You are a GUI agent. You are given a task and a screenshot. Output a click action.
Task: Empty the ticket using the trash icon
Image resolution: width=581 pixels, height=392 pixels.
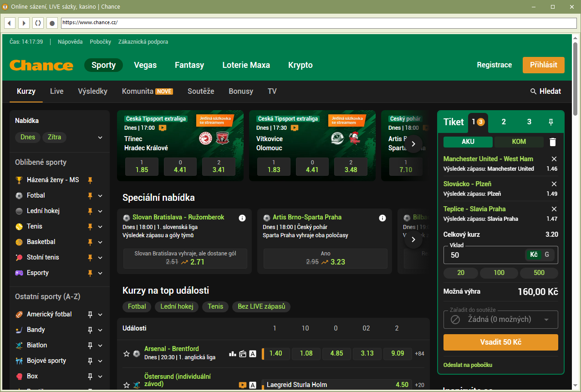[x=553, y=142]
